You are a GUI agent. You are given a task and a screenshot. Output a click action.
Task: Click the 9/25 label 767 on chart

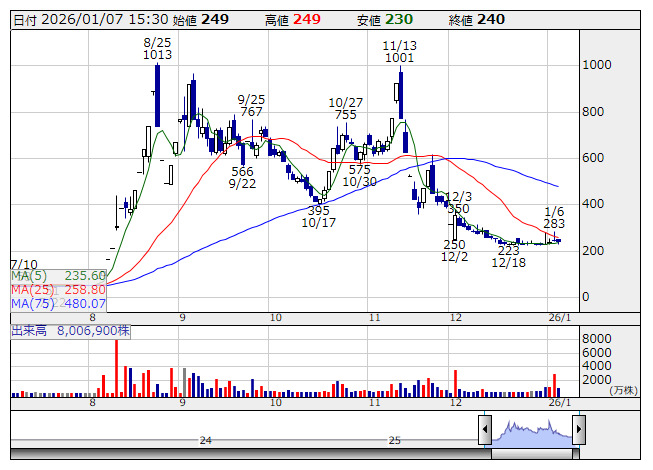[251, 112]
